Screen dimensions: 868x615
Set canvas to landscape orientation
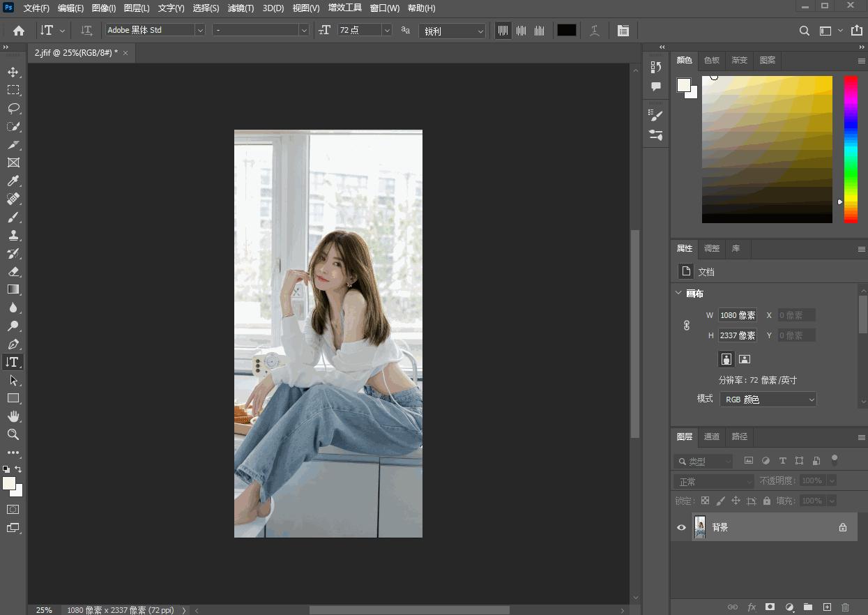click(745, 359)
